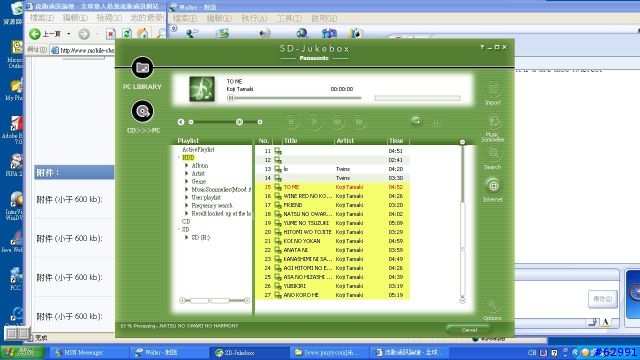Click the green album art thumbnail

coord(202,89)
